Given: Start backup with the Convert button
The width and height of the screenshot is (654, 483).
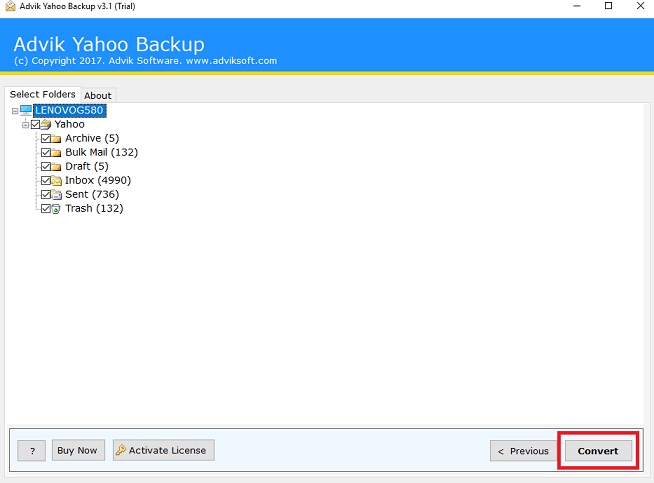Looking at the screenshot, I should (x=598, y=451).
